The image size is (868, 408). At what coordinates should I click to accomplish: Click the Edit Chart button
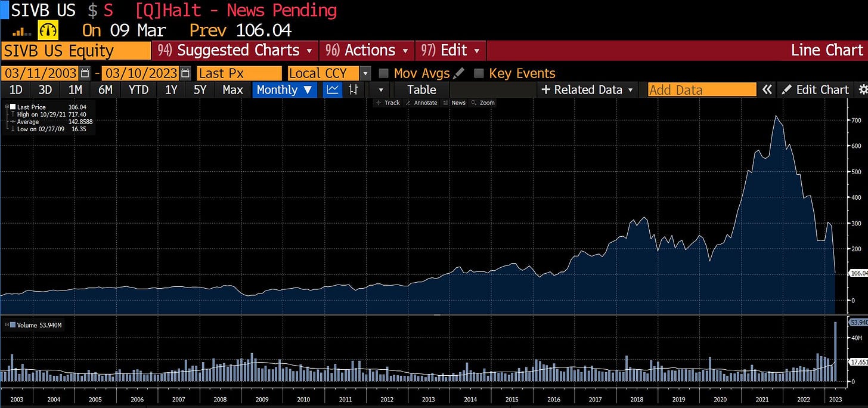[x=816, y=89]
